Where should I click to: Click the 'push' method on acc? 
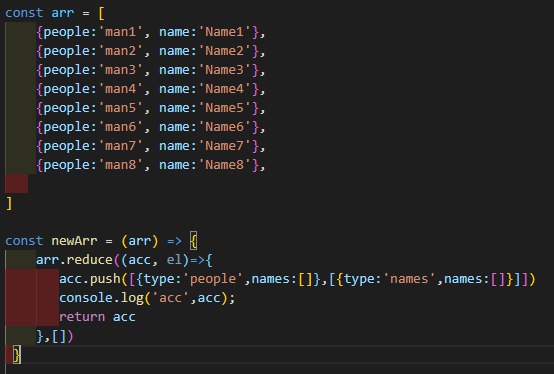[x=105, y=279]
